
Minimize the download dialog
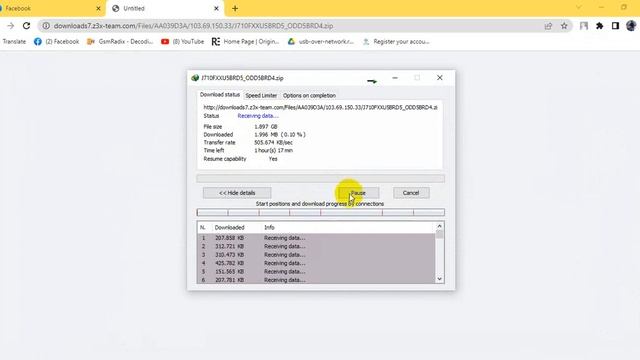395,78
